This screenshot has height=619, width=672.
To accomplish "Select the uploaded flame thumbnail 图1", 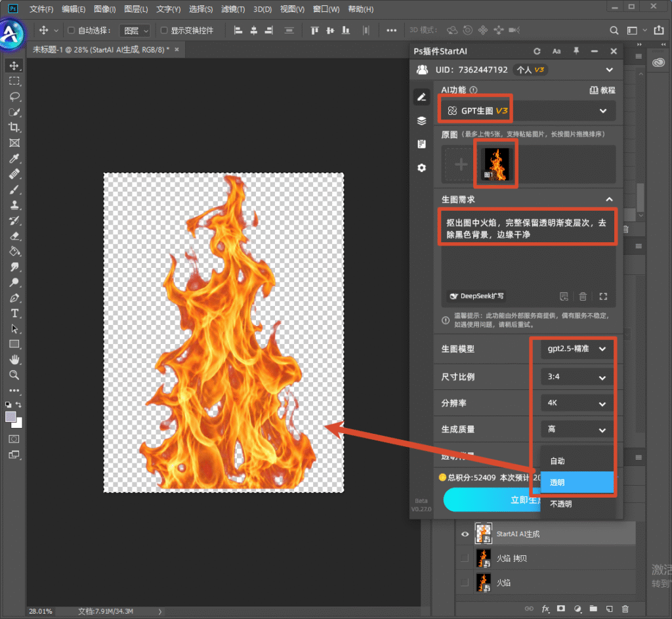I will point(496,163).
